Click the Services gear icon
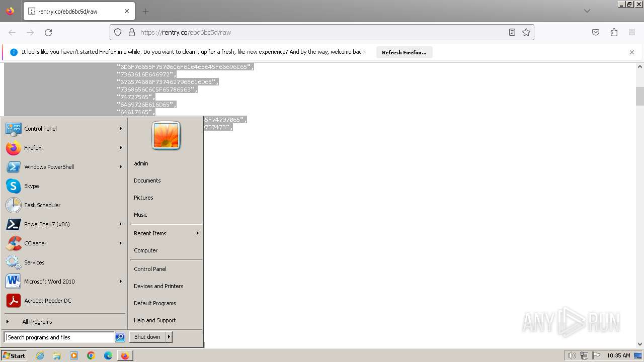 14,262
